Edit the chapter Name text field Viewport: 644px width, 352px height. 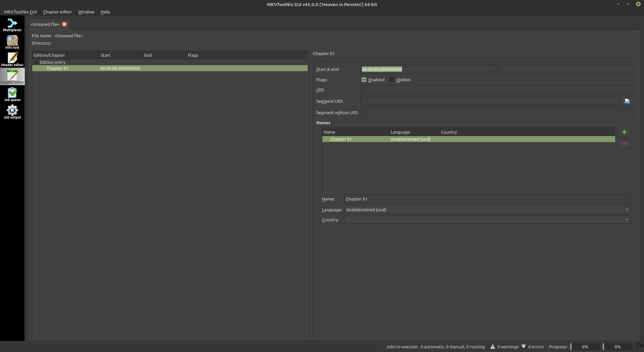[488, 199]
